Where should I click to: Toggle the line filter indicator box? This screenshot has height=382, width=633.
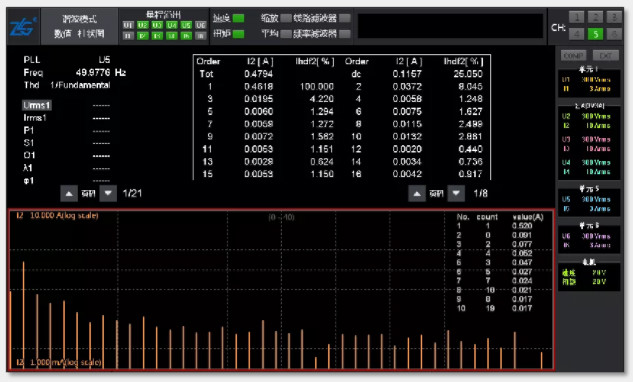point(345,18)
